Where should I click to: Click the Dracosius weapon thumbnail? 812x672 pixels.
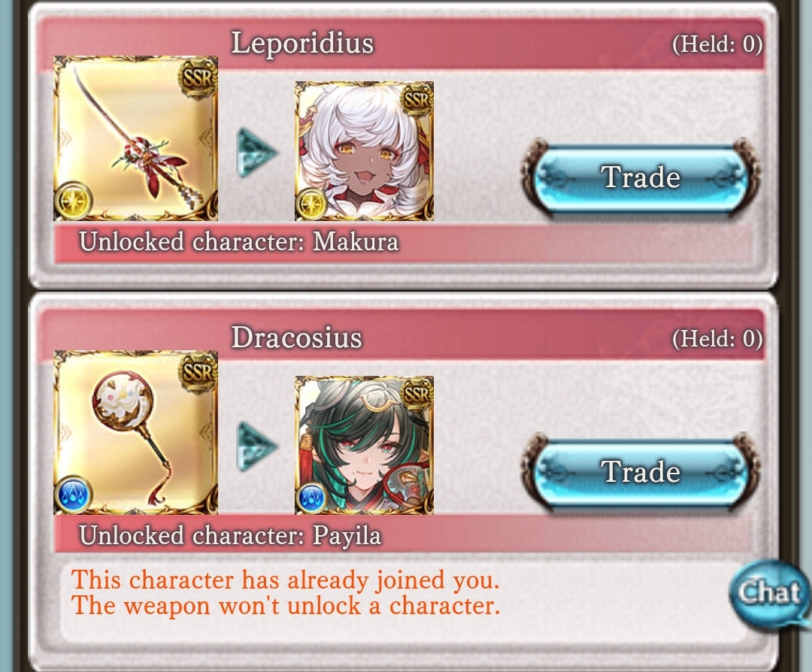coord(135,433)
